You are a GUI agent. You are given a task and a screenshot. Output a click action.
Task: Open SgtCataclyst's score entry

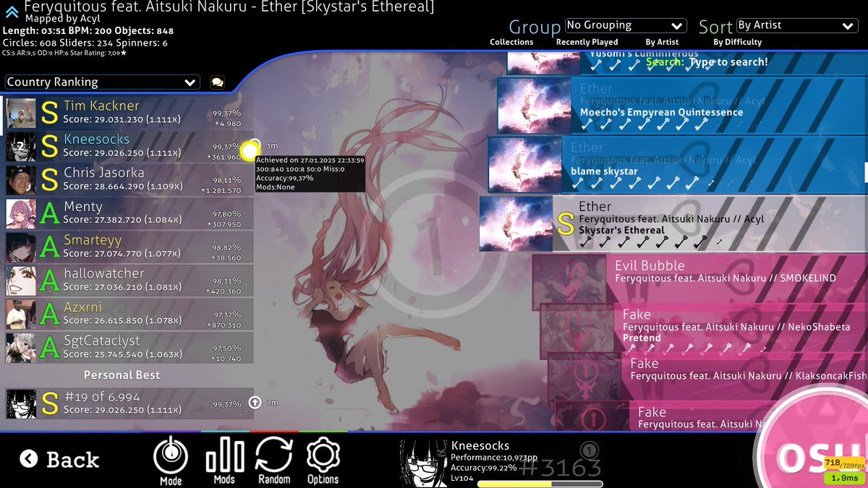tap(129, 348)
